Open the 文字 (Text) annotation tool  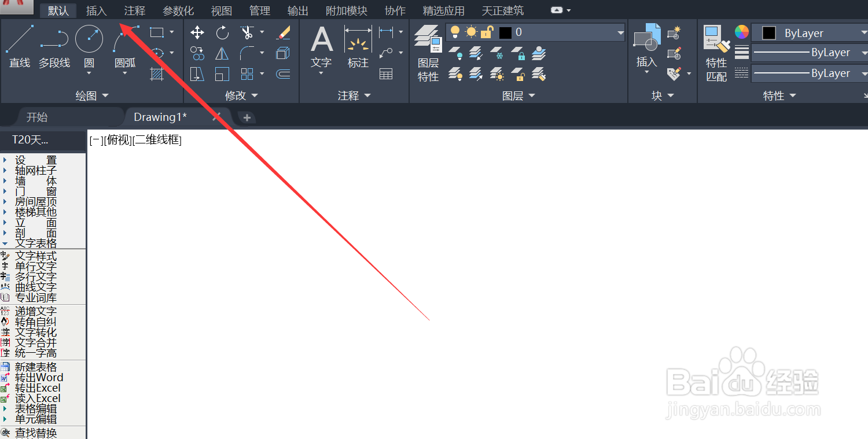click(x=322, y=47)
